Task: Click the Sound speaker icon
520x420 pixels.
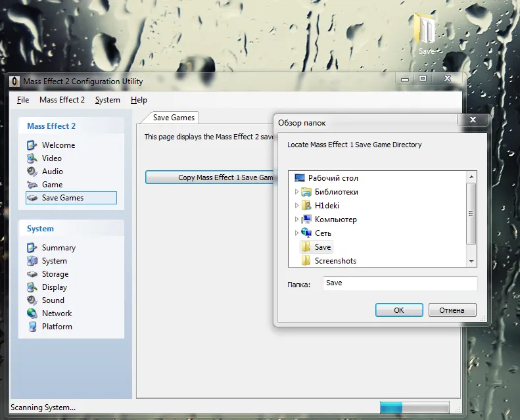Action: point(32,300)
